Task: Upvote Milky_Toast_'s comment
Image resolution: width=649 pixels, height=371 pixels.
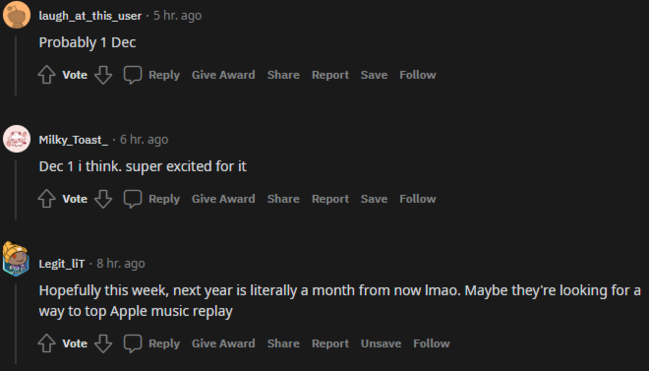Action: (x=46, y=199)
